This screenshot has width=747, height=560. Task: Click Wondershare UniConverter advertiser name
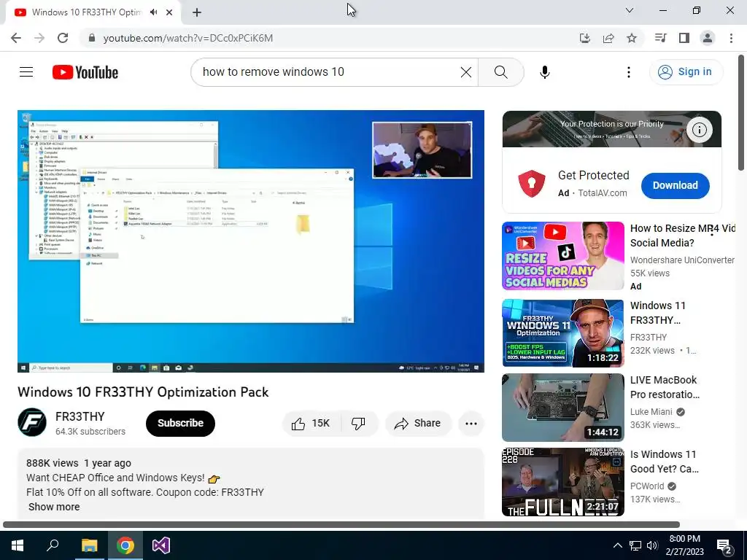pos(682,260)
